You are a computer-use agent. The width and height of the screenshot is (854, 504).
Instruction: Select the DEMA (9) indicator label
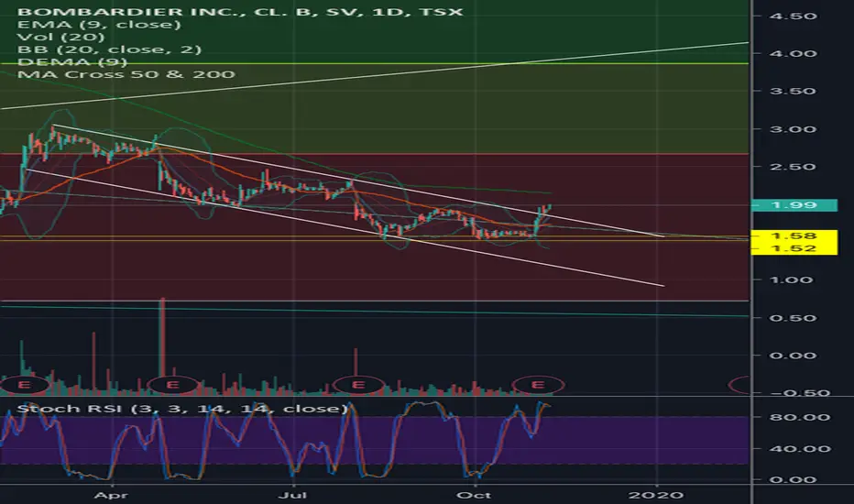click(71, 62)
